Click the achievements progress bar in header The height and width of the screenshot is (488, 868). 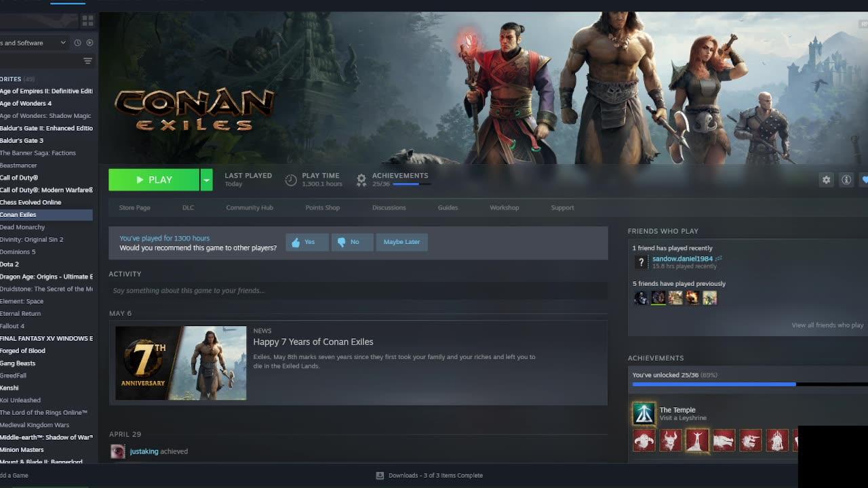tap(411, 184)
